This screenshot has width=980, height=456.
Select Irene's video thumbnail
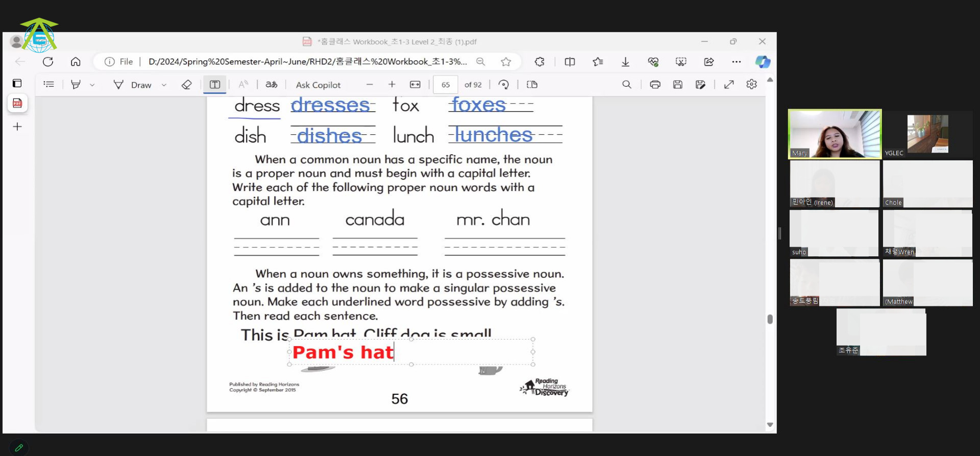835,184
